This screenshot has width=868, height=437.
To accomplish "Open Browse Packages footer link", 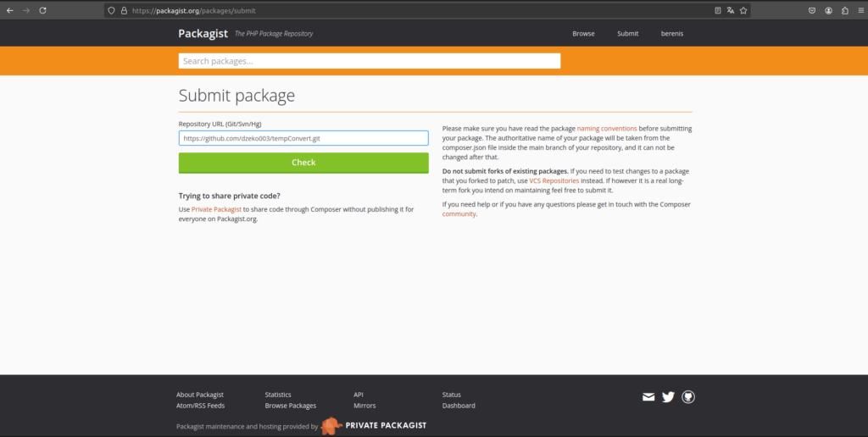I will pyautogui.click(x=291, y=406).
